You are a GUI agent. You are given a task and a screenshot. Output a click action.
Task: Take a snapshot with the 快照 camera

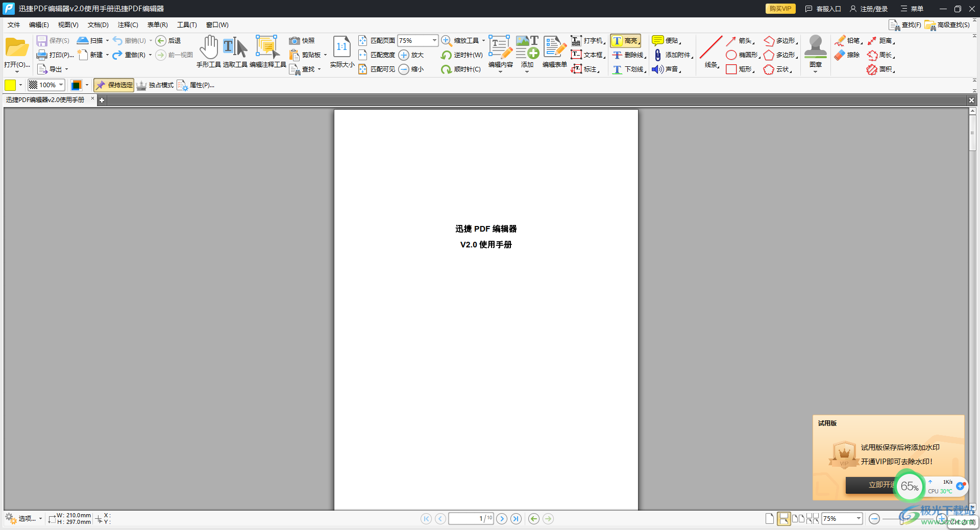click(x=302, y=41)
